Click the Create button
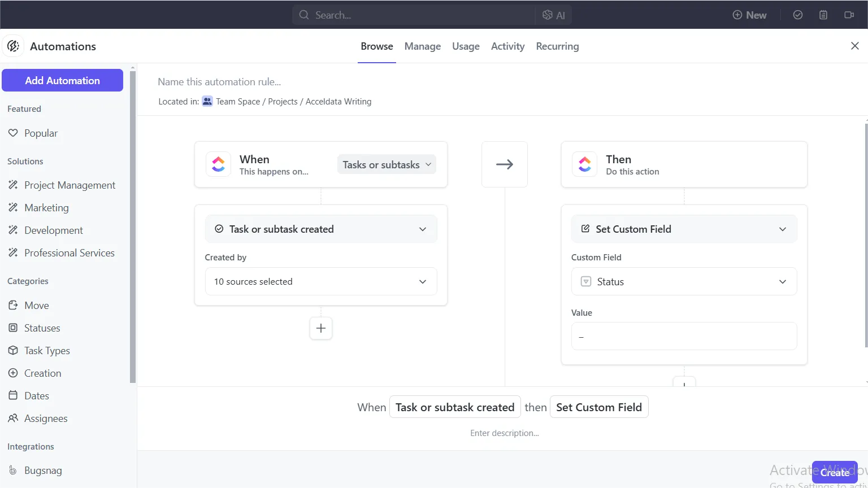This screenshot has height=488, width=868. pos(835,472)
